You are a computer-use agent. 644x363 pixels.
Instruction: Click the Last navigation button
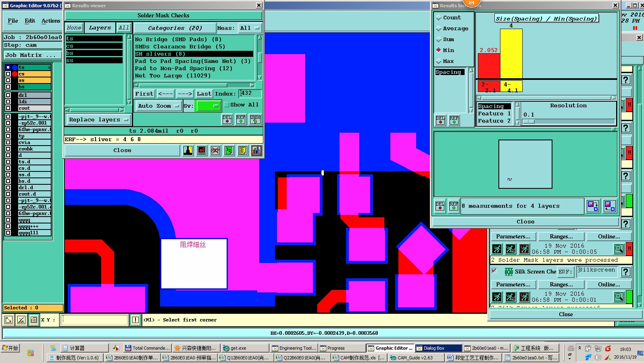[204, 94]
